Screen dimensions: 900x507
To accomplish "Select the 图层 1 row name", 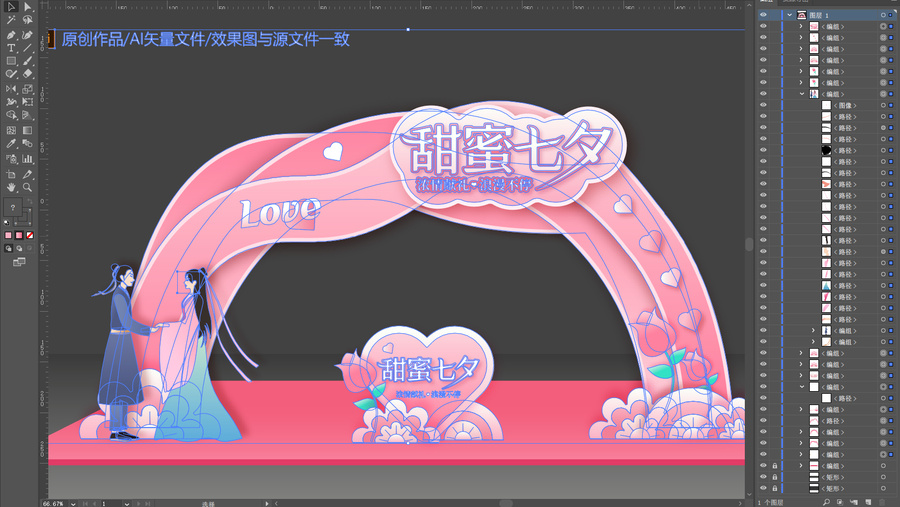I will (x=819, y=15).
